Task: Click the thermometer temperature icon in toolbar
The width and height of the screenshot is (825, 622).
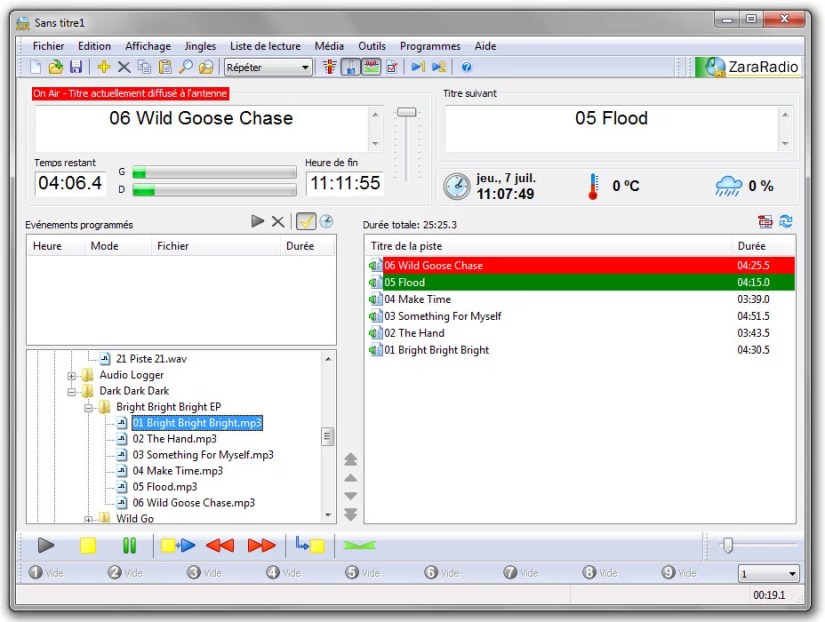Action: click(327, 67)
